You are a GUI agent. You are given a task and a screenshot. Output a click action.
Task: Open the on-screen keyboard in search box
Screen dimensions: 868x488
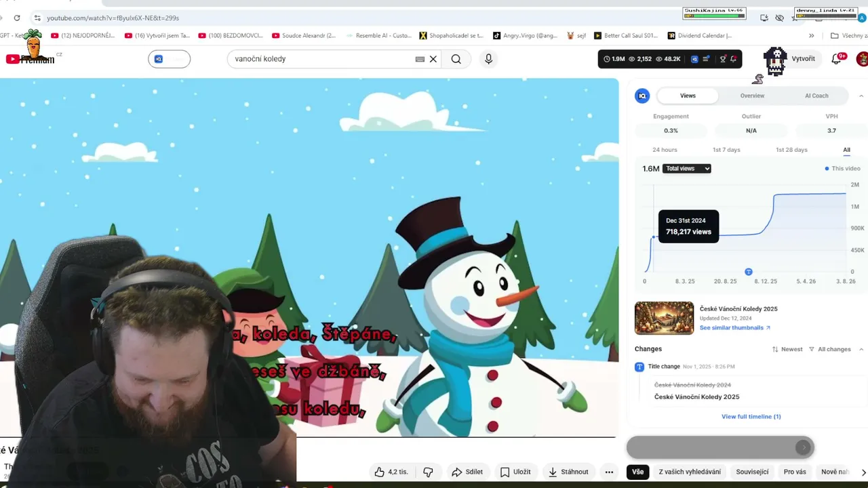point(420,59)
